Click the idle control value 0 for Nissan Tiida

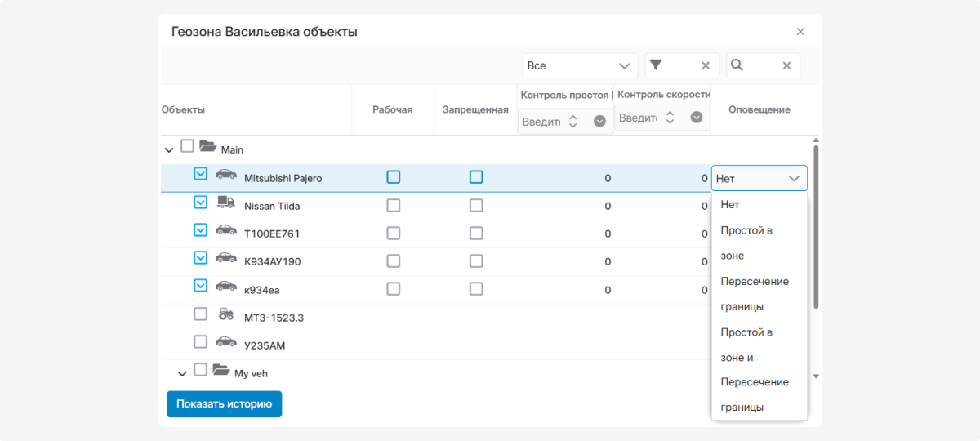tap(608, 206)
